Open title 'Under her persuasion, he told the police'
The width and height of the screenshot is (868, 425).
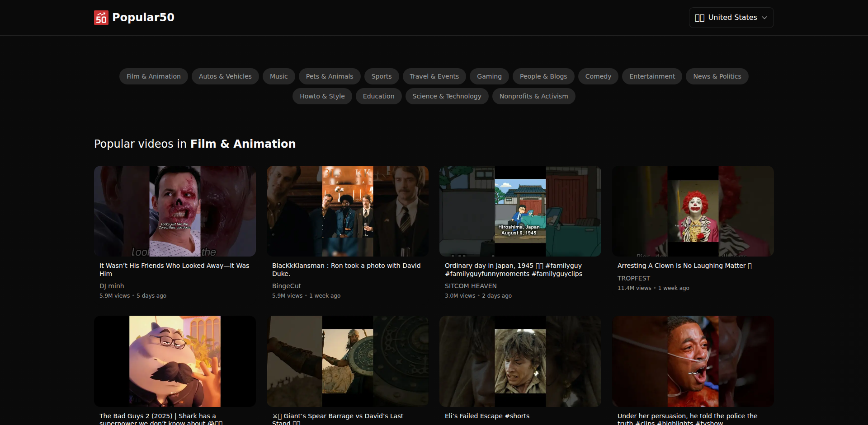tap(688, 419)
